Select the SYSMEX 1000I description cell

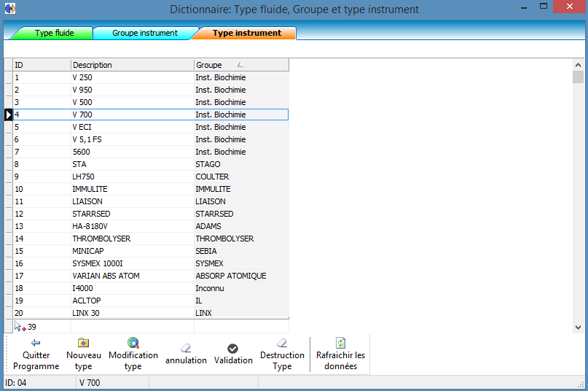pyautogui.click(x=133, y=263)
